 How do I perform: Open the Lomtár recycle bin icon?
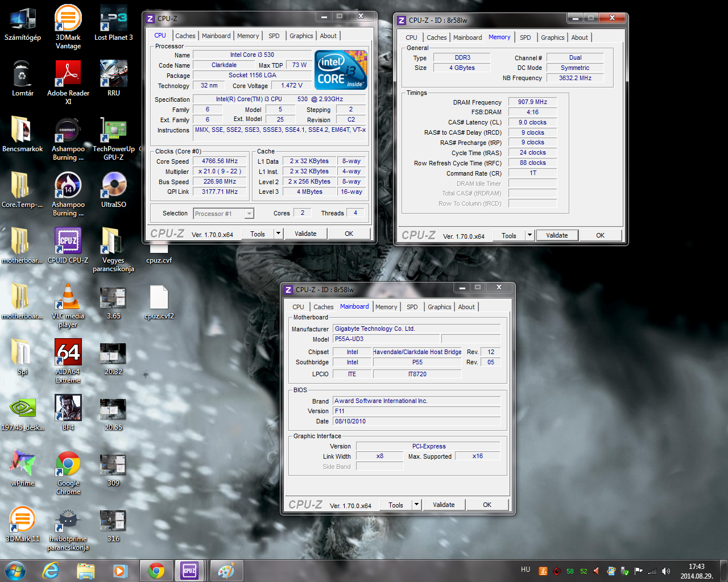[x=23, y=78]
